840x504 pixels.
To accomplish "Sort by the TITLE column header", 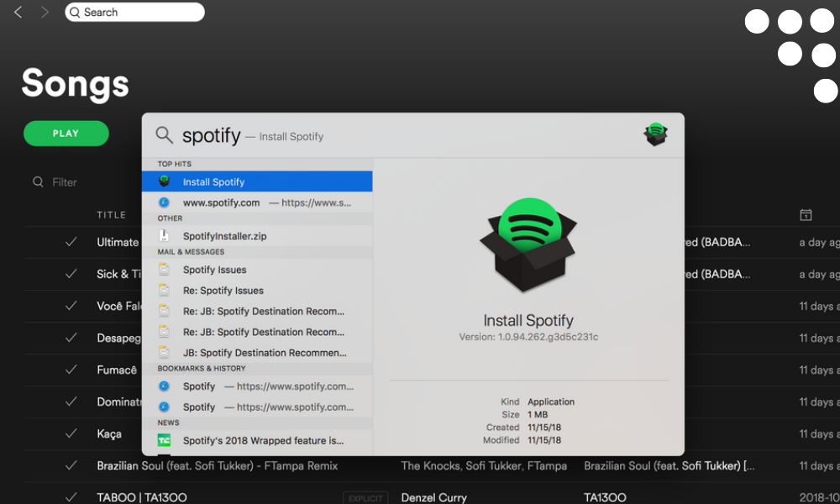I will (112, 215).
